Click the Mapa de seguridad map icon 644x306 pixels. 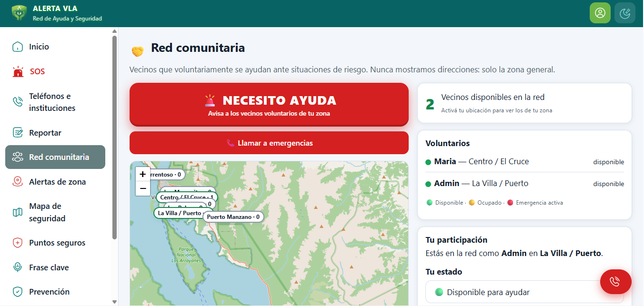point(18,212)
